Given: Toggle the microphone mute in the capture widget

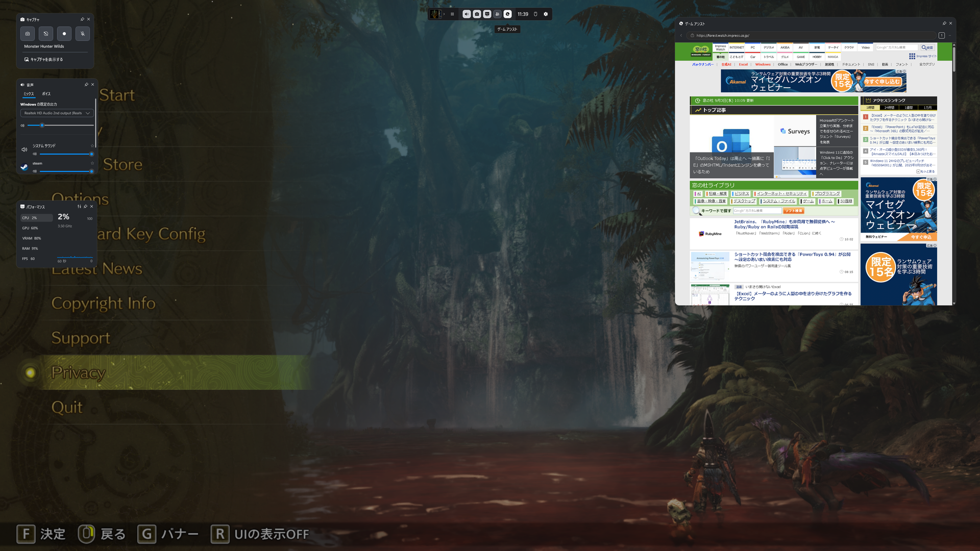Looking at the screenshot, I should pyautogui.click(x=83, y=34).
